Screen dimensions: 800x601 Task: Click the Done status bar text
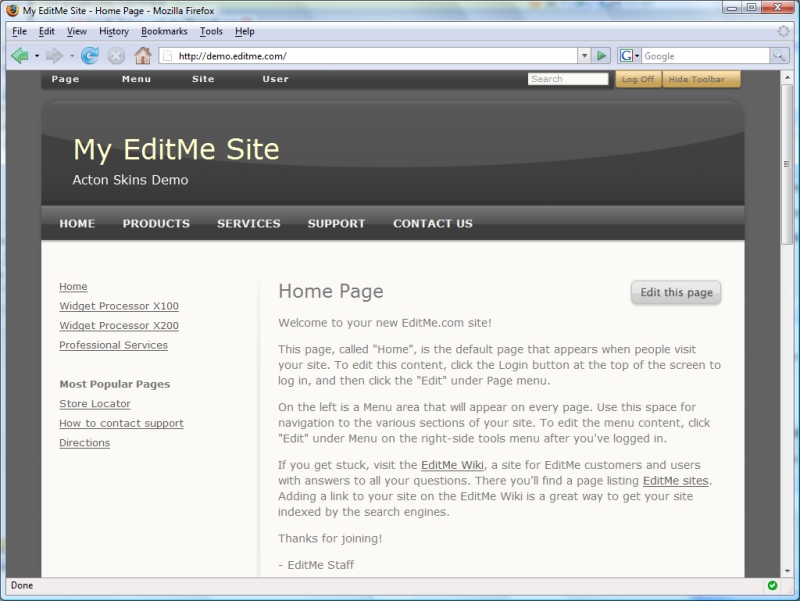[x=22, y=585]
